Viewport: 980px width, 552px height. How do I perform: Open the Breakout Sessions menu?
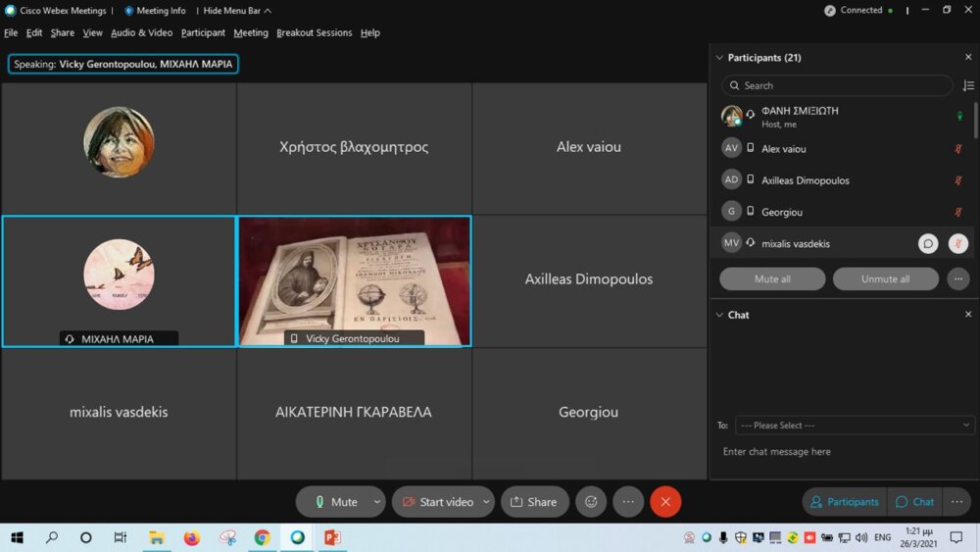pyautogui.click(x=315, y=32)
